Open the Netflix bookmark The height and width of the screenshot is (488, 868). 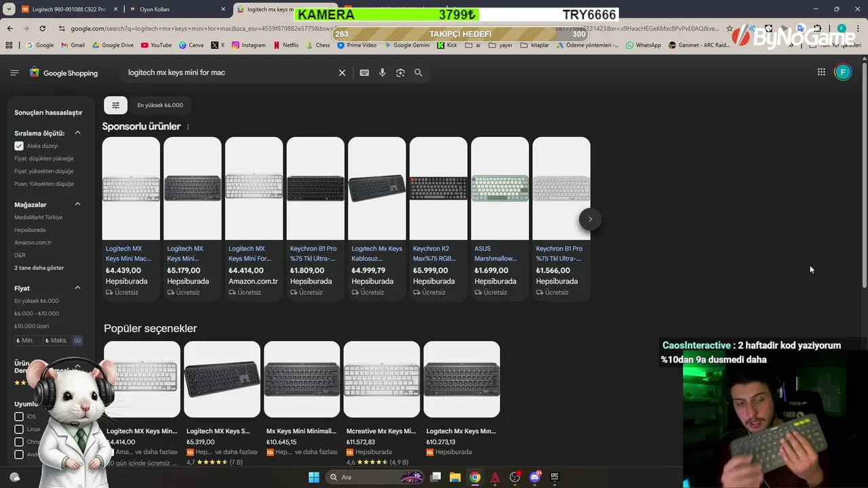286,45
